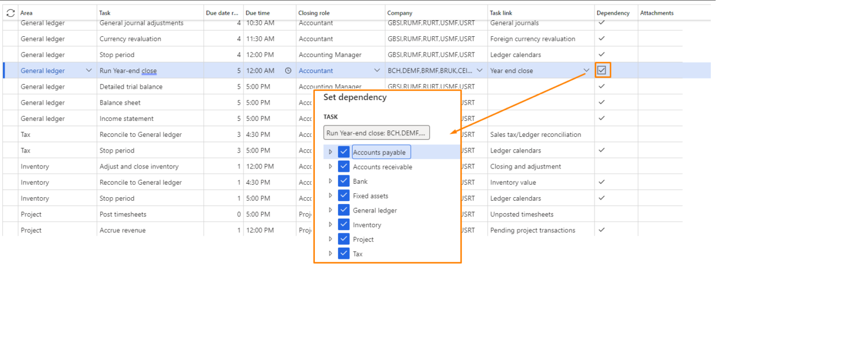Click Closing and adjustment task link

click(526, 166)
